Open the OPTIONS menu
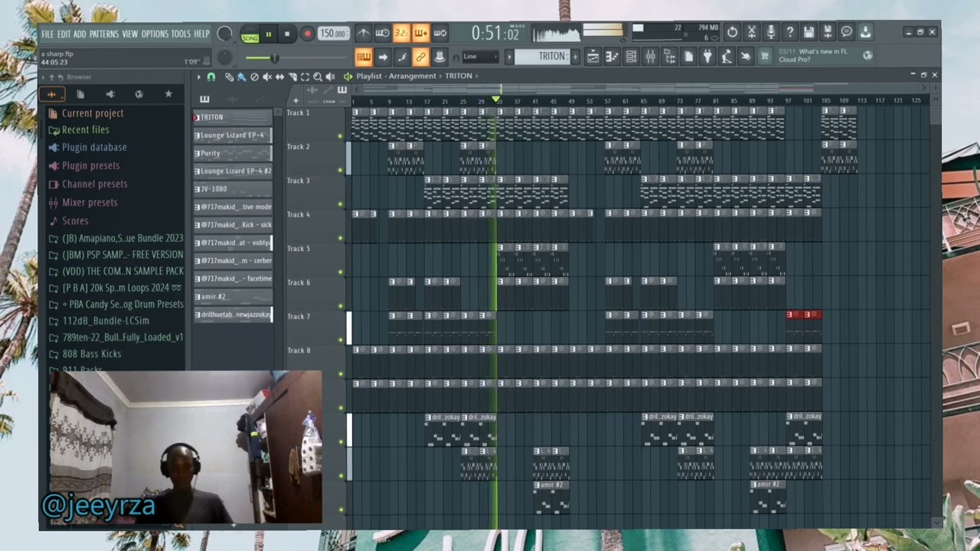 click(155, 34)
